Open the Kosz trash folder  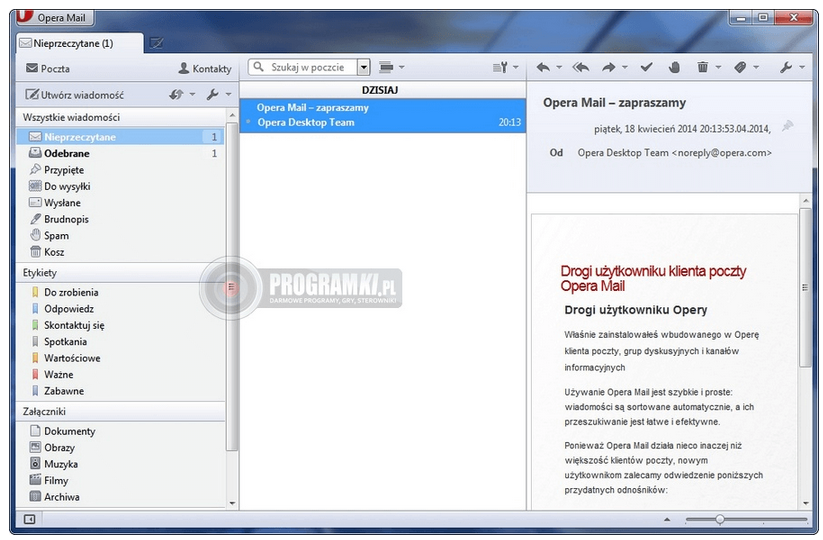coord(120,252)
